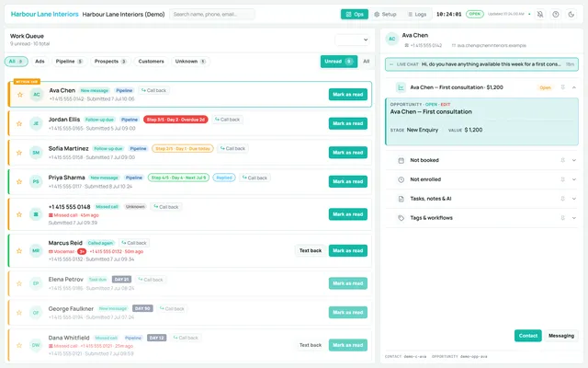Select the Ops tab
The width and height of the screenshot is (588, 368).
pos(355,15)
